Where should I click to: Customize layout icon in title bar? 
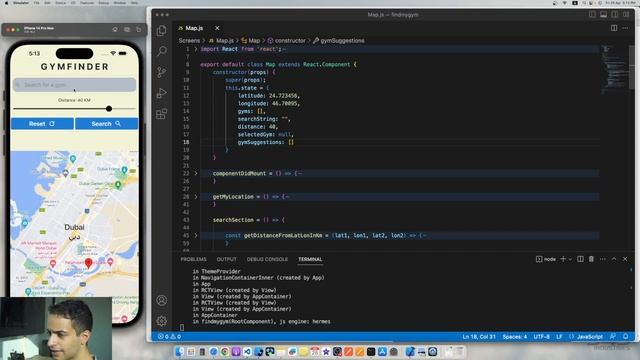(x=626, y=14)
